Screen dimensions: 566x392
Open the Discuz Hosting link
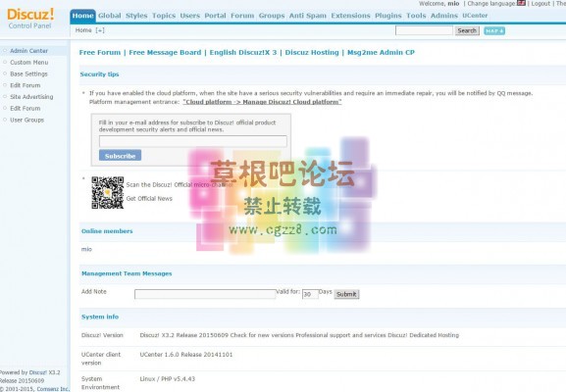[312, 53]
